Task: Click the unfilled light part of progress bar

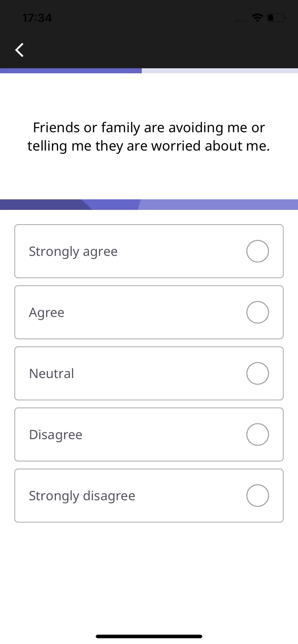Action: pyautogui.click(x=220, y=71)
